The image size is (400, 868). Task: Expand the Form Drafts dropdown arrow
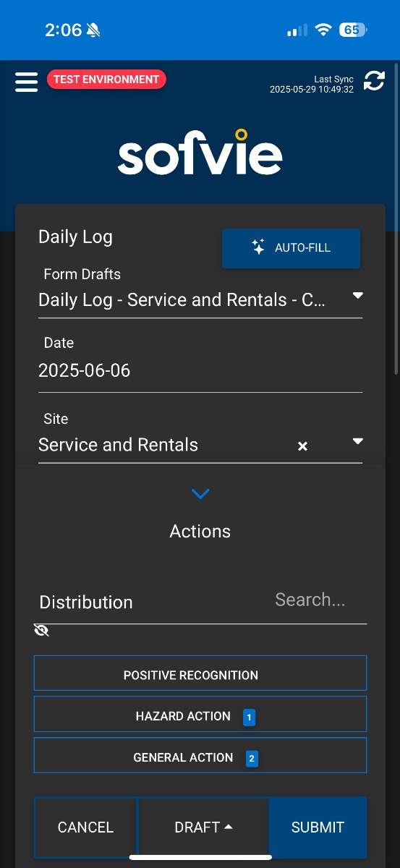pos(357,296)
